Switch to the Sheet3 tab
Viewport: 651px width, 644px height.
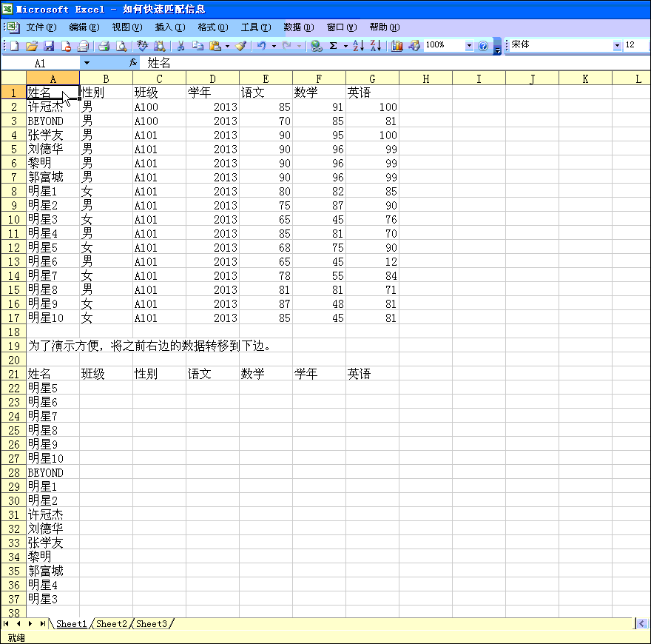point(152,624)
